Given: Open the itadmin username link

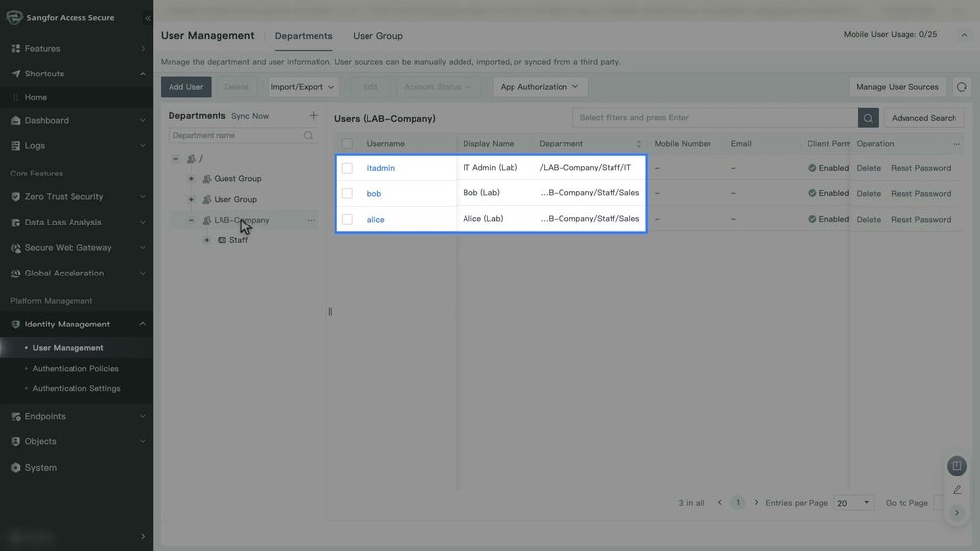Looking at the screenshot, I should tap(380, 168).
